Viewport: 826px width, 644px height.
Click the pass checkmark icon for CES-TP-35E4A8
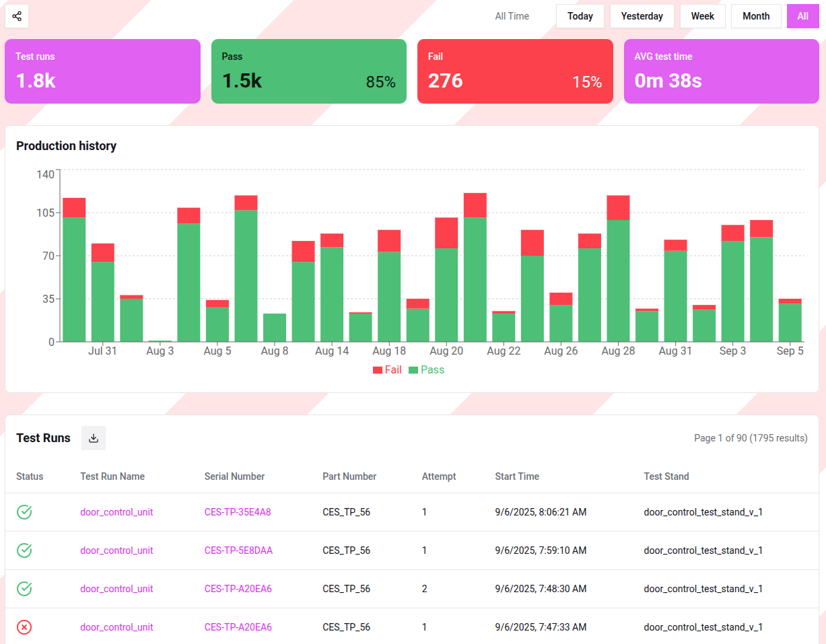[24, 512]
